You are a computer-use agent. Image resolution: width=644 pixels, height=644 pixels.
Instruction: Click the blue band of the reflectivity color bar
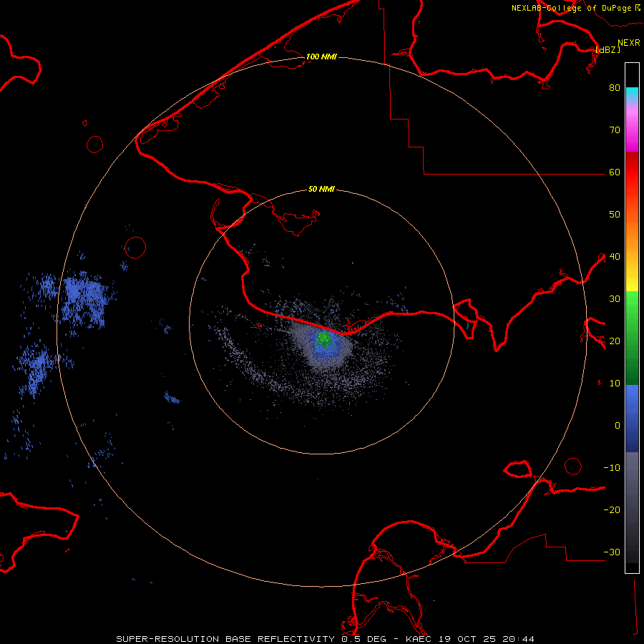632,418
